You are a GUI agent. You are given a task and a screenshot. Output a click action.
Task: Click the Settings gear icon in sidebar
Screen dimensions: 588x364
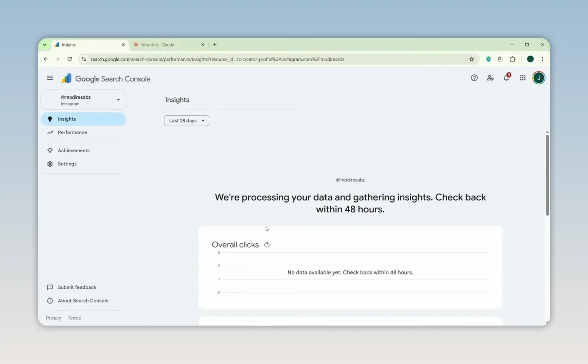pos(50,164)
